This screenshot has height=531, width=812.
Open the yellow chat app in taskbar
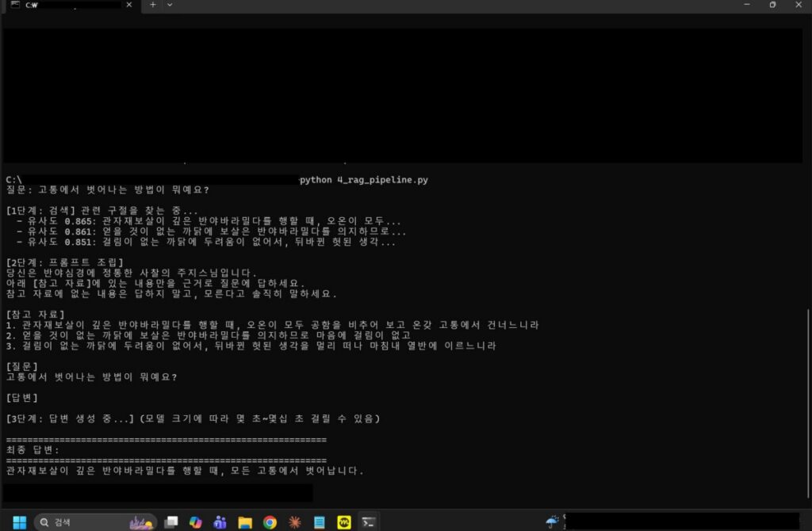coord(344,522)
